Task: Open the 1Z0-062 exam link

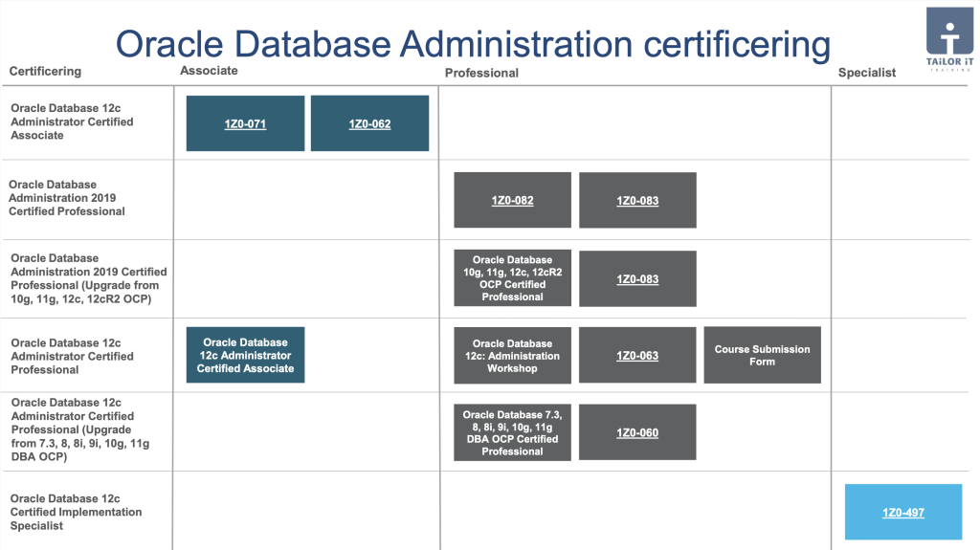Action: [370, 123]
